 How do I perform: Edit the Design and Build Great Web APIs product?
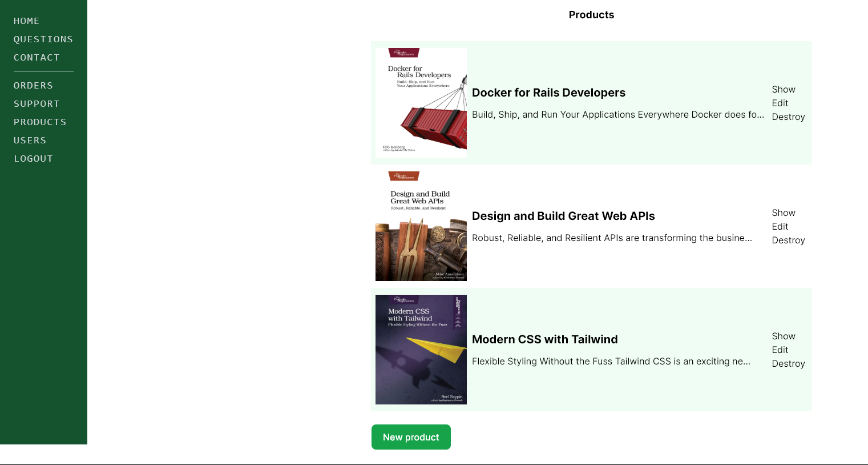[x=780, y=227]
